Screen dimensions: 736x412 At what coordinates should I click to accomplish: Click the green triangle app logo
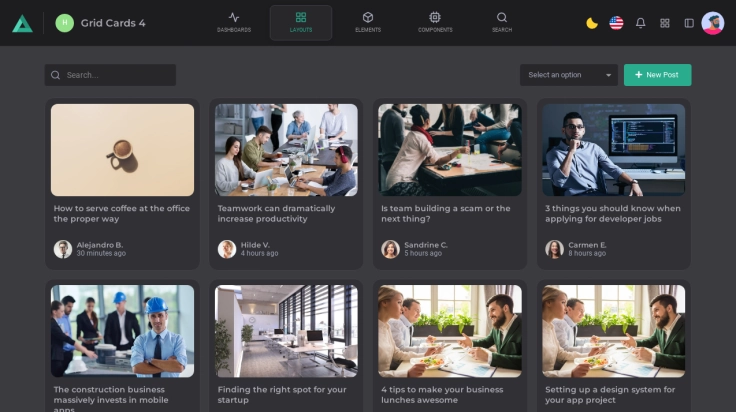coord(22,23)
